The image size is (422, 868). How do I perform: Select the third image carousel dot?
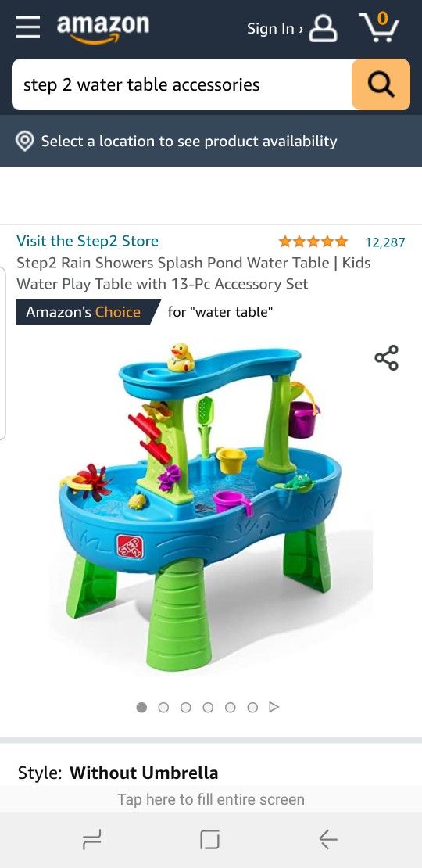186,707
